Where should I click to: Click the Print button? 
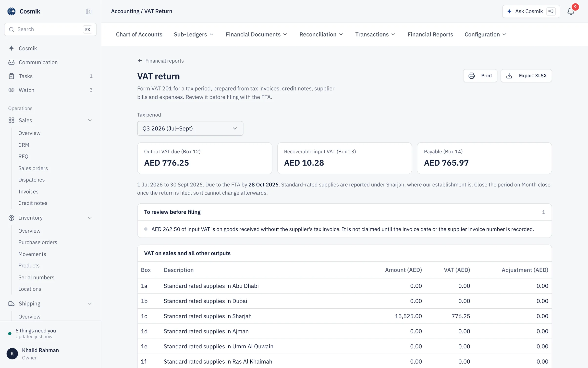[x=480, y=76]
